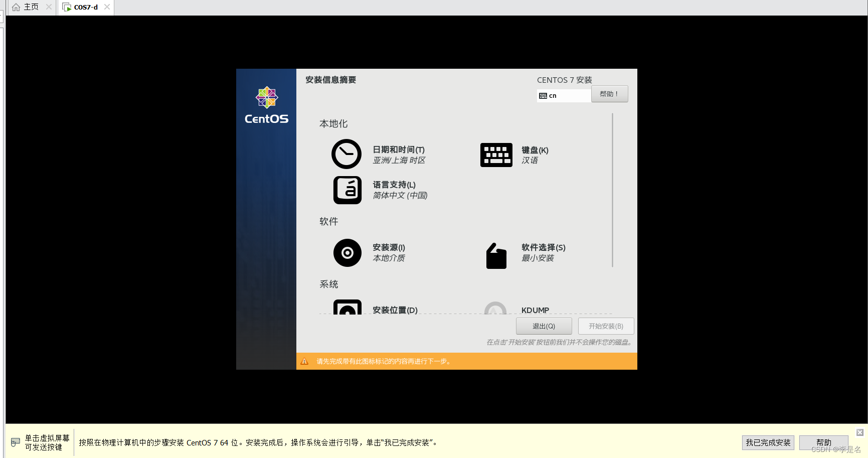Click 最小安装 value text

tap(538, 258)
